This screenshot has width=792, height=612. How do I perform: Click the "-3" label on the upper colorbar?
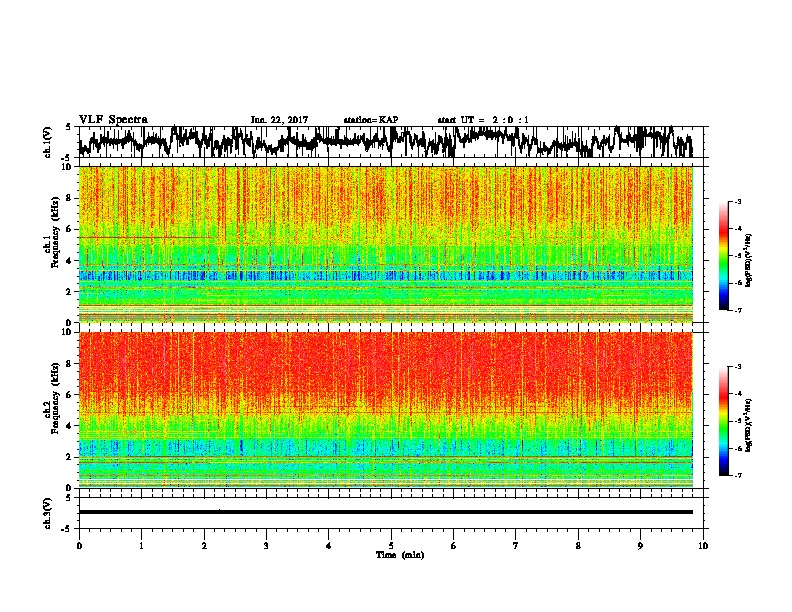pyautogui.click(x=738, y=202)
